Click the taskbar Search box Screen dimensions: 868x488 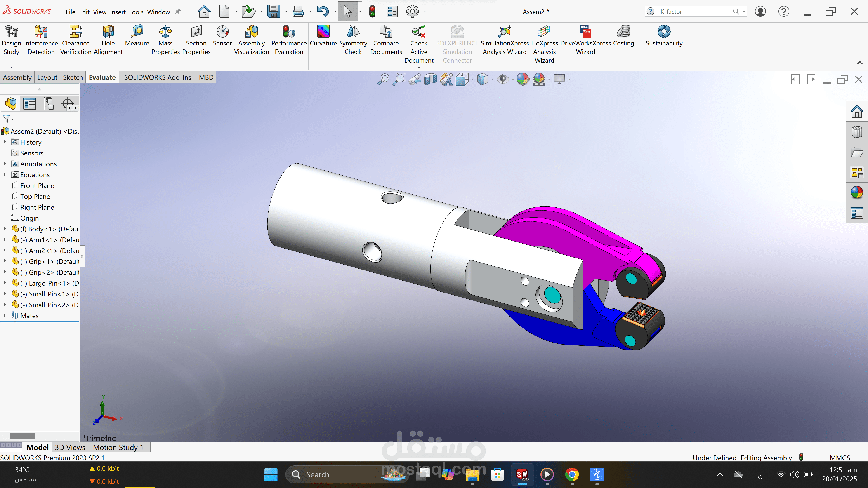pyautogui.click(x=347, y=474)
